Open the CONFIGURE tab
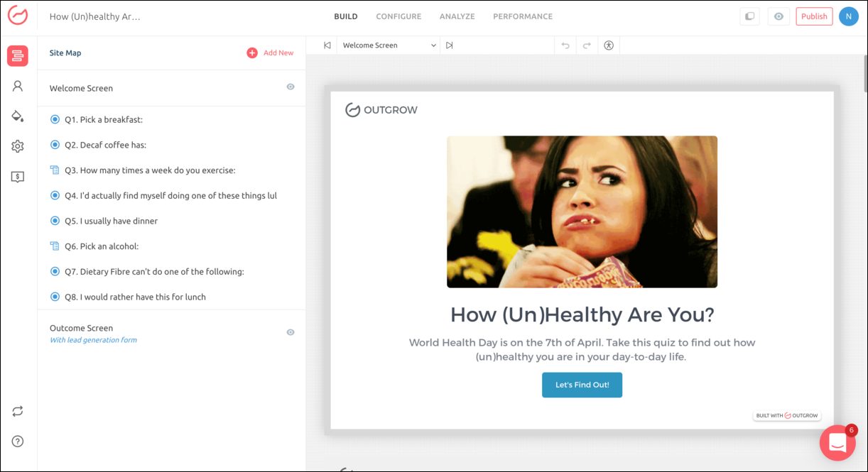The width and height of the screenshot is (868, 472). [398, 16]
